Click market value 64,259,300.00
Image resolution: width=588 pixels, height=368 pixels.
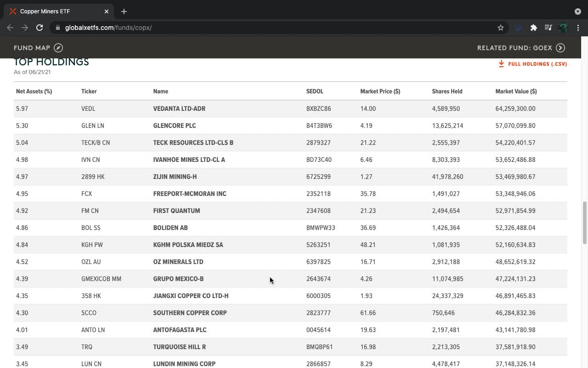515,109
